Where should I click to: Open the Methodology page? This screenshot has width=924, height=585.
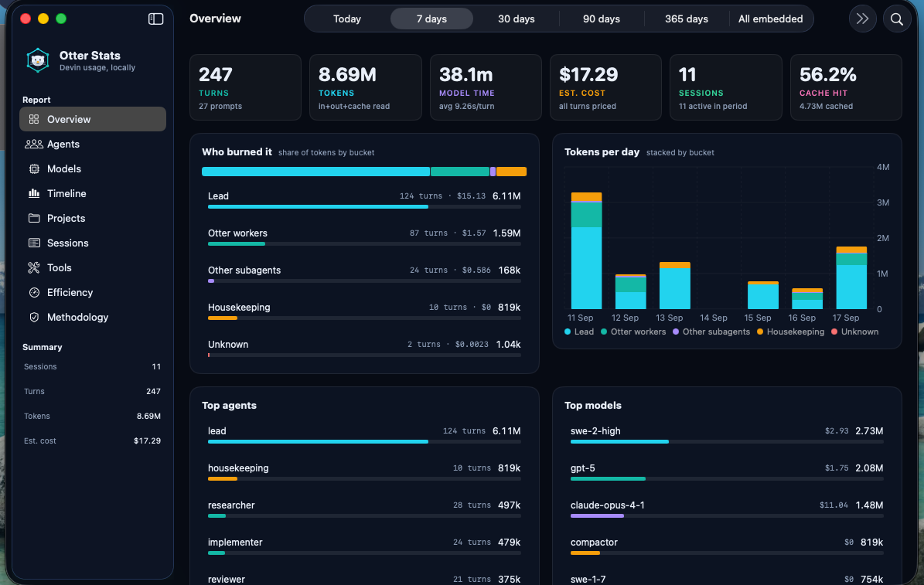click(93, 317)
